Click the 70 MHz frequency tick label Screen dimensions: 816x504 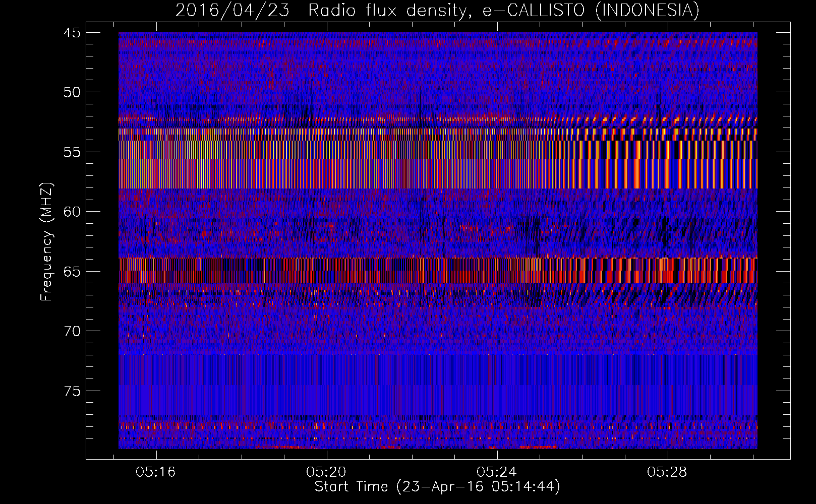(x=72, y=331)
